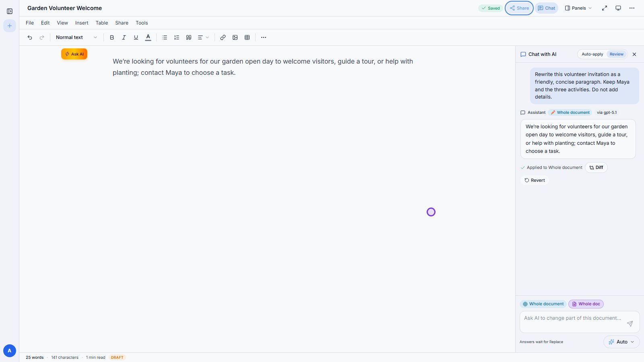
Task: Enter fullscreen with expand arrows icon
Action: (x=605, y=8)
